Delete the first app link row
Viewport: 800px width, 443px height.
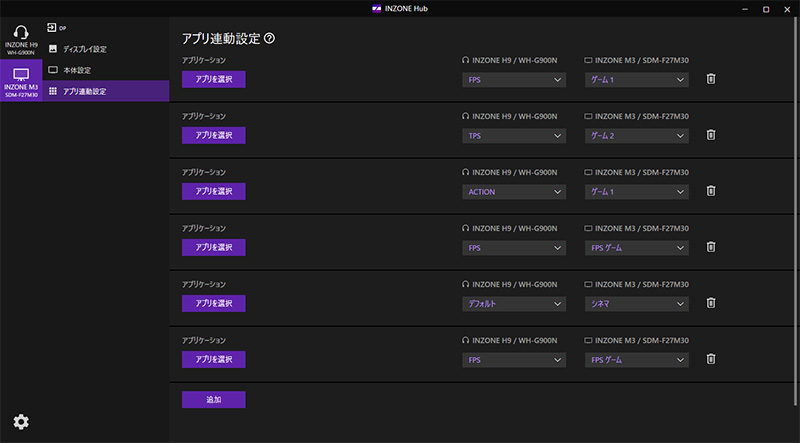[711, 79]
